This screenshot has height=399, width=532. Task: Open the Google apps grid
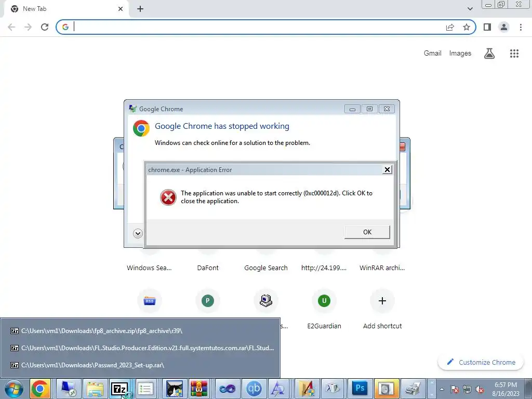[514, 54]
